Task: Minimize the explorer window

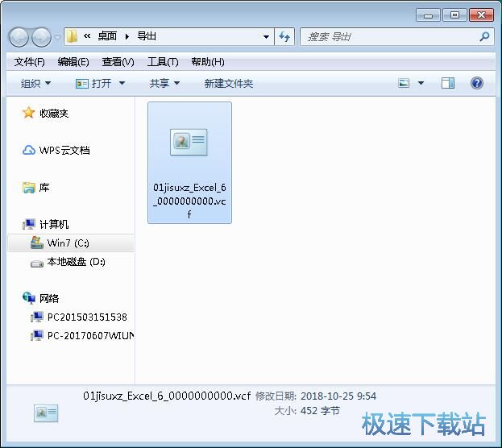Action: click(428, 15)
